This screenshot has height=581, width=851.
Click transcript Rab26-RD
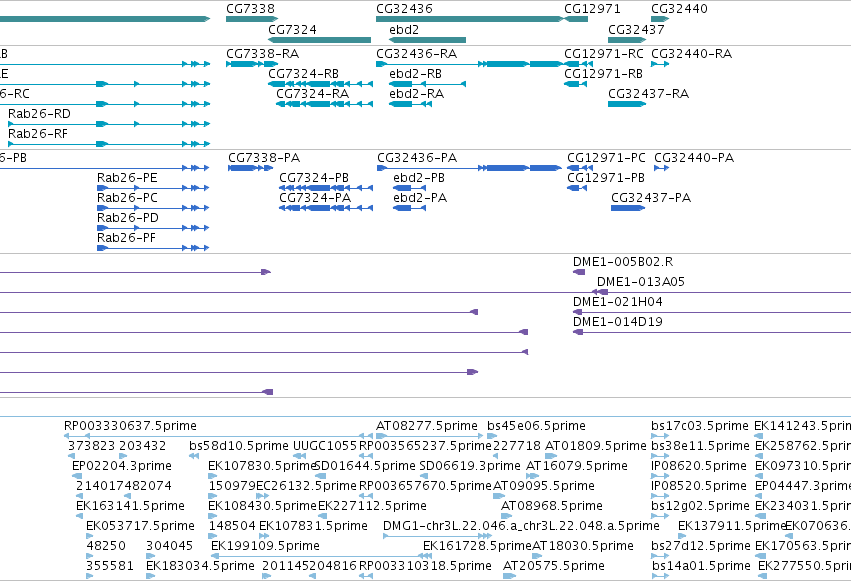point(39,114)
